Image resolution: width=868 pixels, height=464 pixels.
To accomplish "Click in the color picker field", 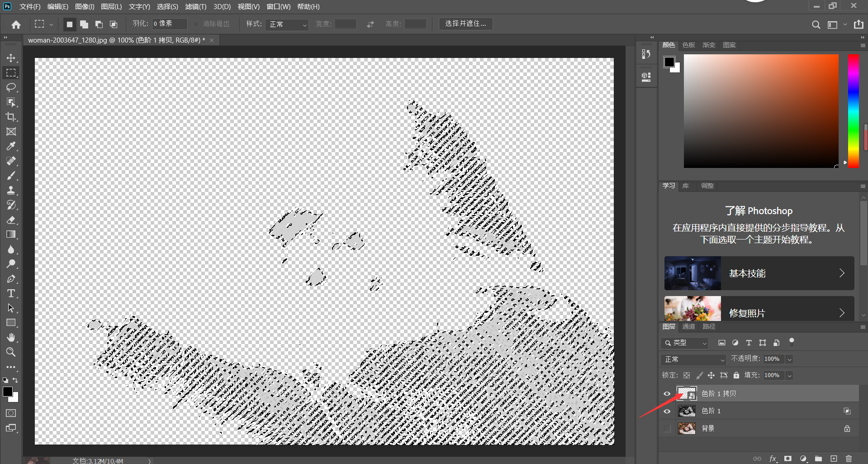I will coord(761,111).
